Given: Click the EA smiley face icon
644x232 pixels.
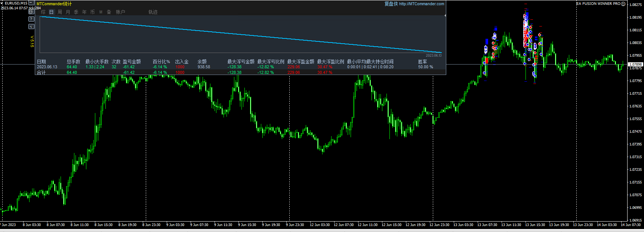Looking at the screenshot, I should tap(623, 4).
